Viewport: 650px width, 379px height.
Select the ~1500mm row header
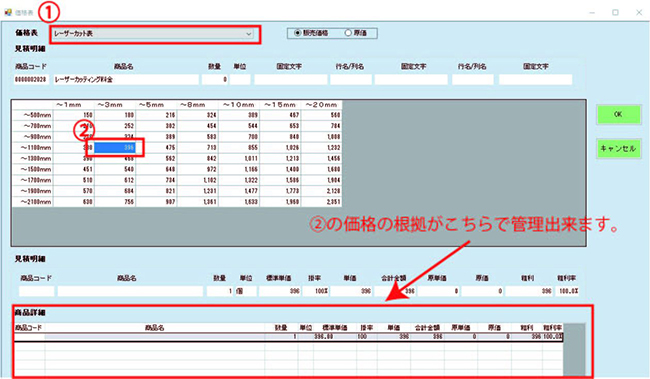[x=33, y=169]
